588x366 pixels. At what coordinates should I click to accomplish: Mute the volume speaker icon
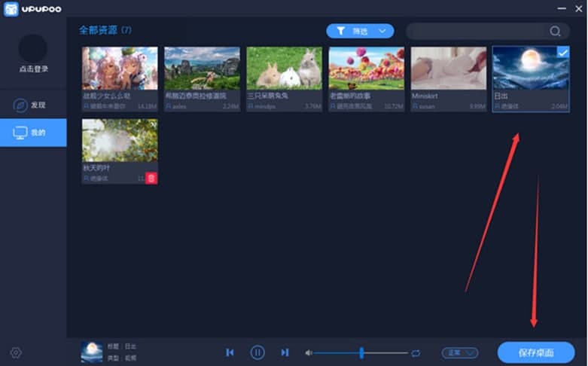pyautogui.click(x=309, y=352)
